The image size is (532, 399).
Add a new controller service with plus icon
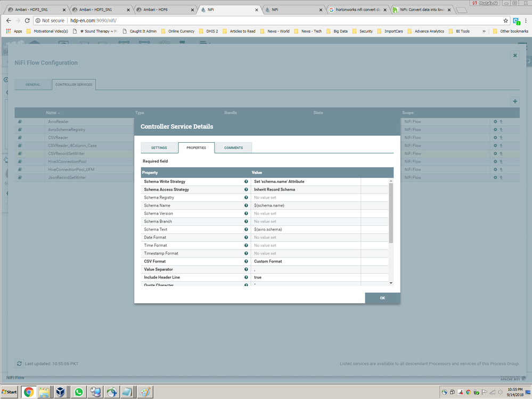point(514,101)
